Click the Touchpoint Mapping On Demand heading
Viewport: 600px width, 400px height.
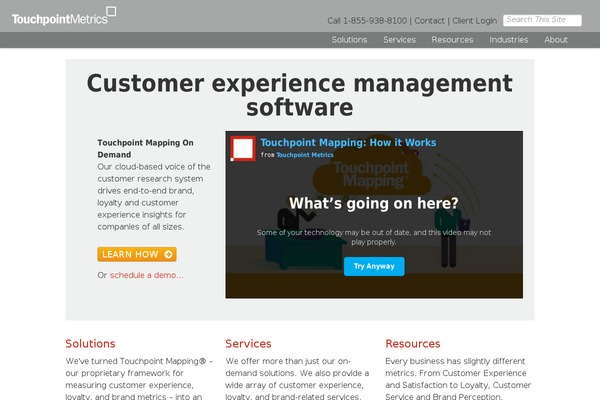(145, 149)
